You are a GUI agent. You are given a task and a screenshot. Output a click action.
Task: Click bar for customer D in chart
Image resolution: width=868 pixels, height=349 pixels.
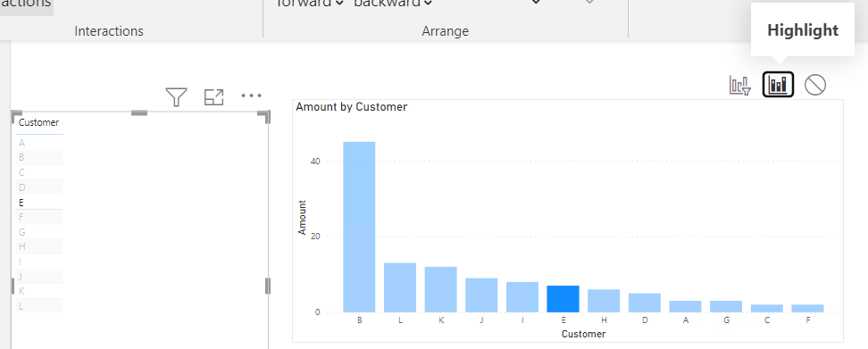[x=645, y=303]
